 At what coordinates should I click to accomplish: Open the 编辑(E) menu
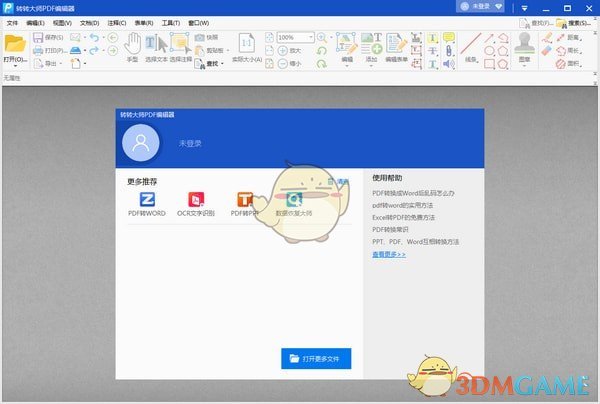[x=35, y=23]
